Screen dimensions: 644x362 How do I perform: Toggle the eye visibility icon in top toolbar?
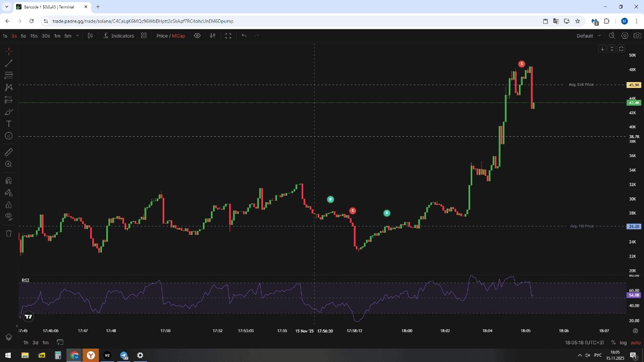coord(197,36)
